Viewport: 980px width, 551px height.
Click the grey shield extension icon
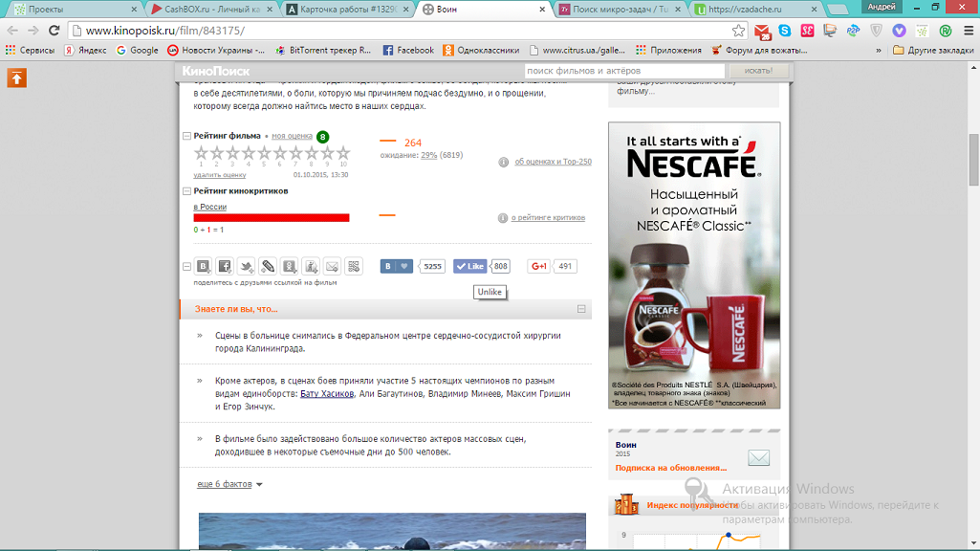pos(876,31)
